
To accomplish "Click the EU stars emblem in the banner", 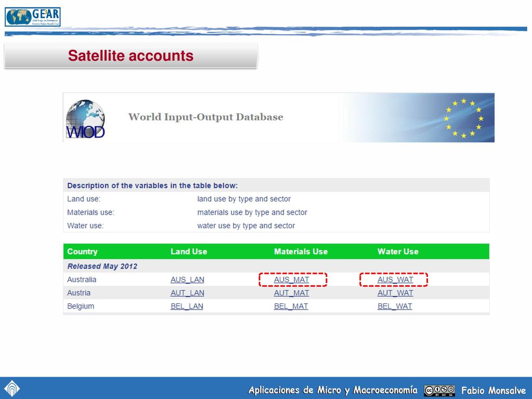I will click(x=463, y=118).
